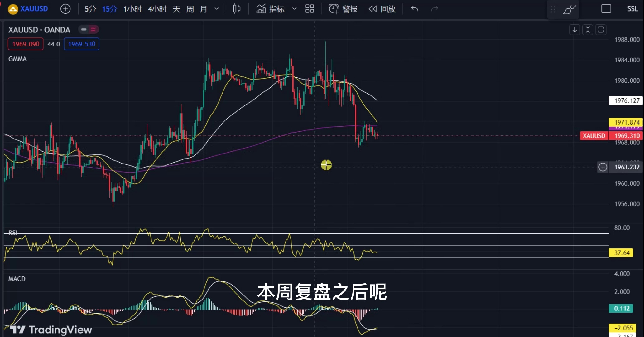Screen dimensions: 644x337
Task: Select the drawing brush tool icon
Action: point(569,9)
